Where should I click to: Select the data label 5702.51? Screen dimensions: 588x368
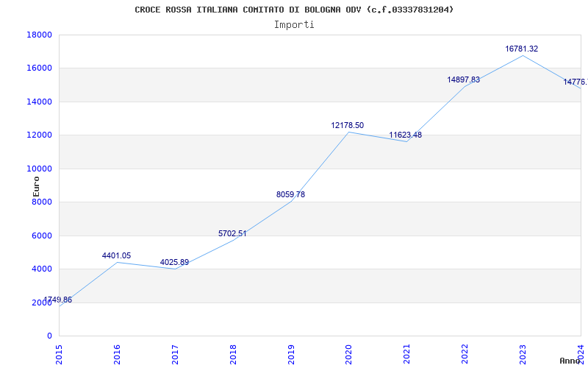232,233
